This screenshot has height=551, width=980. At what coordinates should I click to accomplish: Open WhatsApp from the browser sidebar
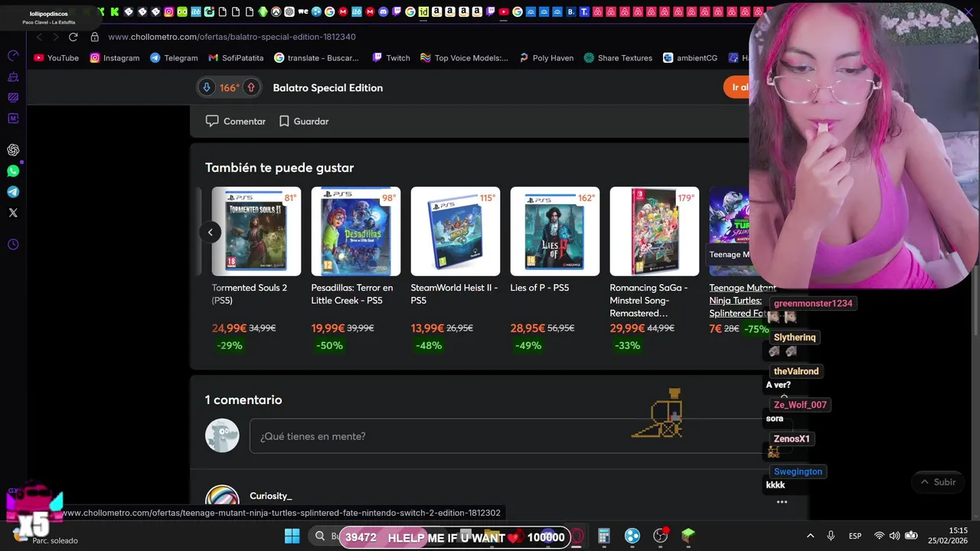pos(13,171)
